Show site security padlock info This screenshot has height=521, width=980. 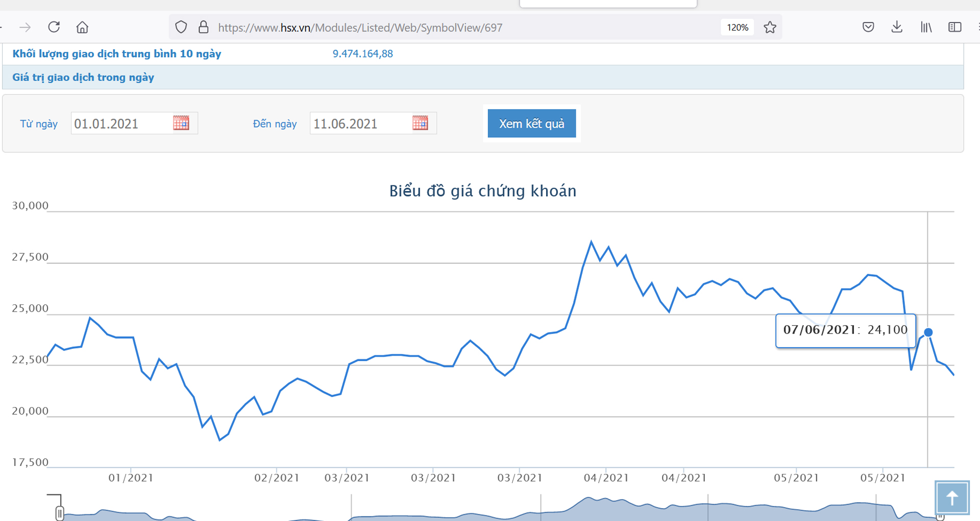coord(203,27)
